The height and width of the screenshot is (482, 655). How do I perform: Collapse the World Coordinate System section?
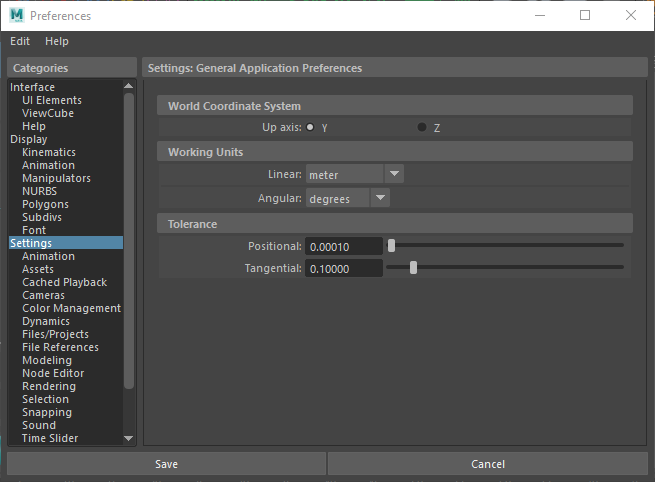(395, 106)
